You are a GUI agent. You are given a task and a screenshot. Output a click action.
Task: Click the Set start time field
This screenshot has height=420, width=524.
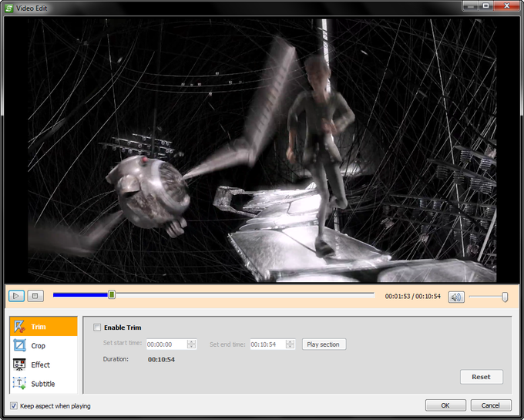166,344
